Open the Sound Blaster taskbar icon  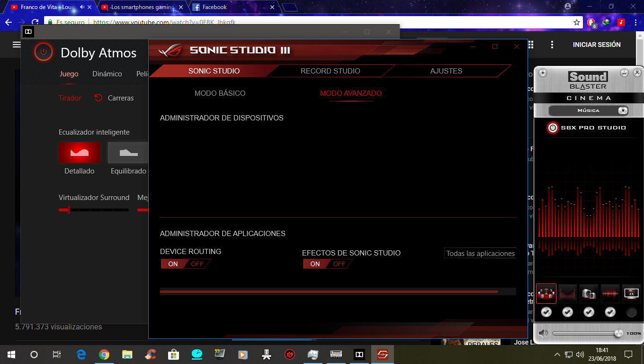click(x=336, y=354)
